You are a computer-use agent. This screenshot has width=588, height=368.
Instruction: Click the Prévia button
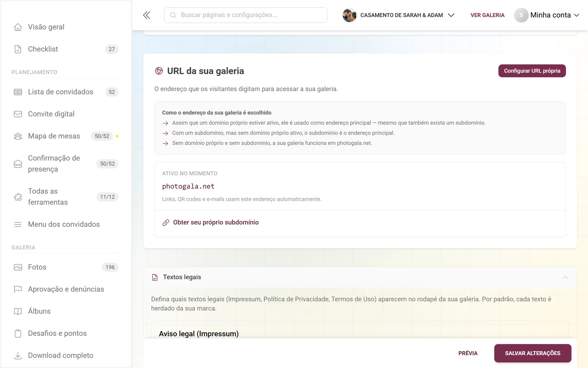pos(468,353)
